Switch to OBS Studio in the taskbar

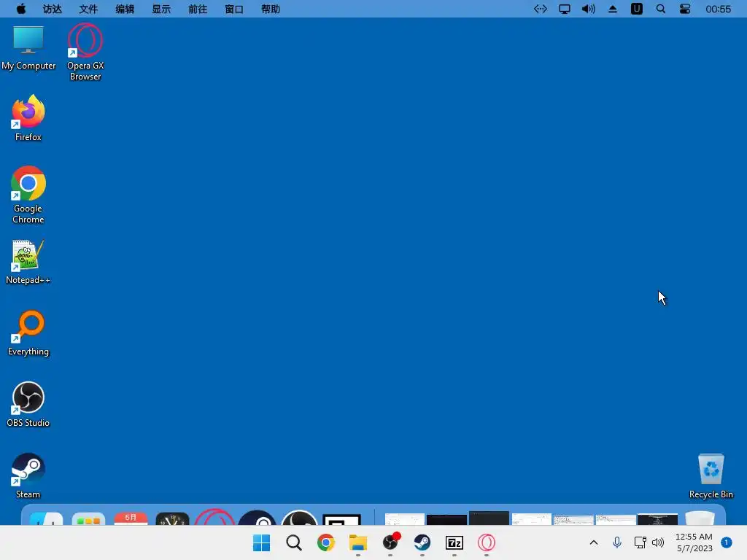pyautogui.click(x=391, y=542)
